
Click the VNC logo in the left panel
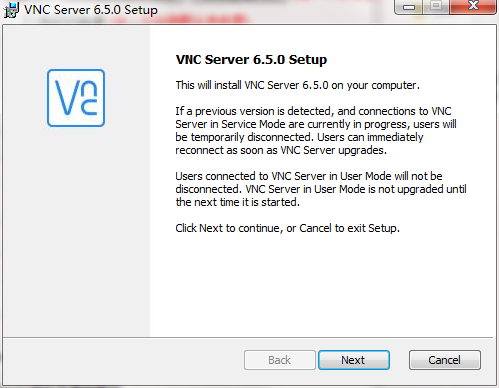(76, 98)
